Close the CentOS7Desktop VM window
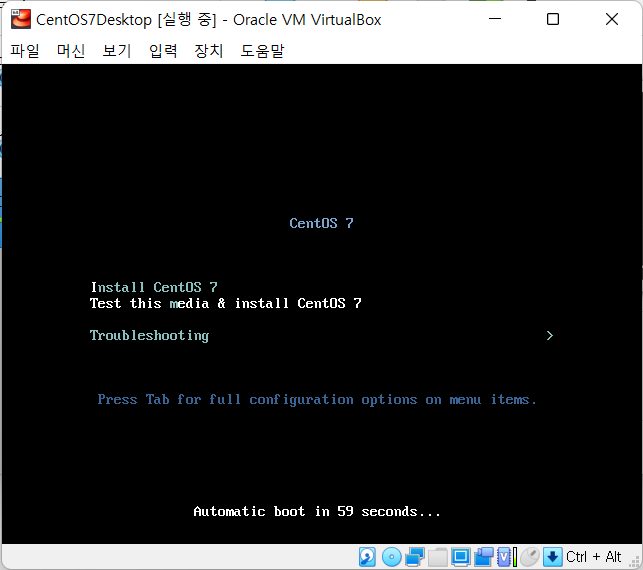The width and height of the screenshot is (643, 570). point(612,19)
